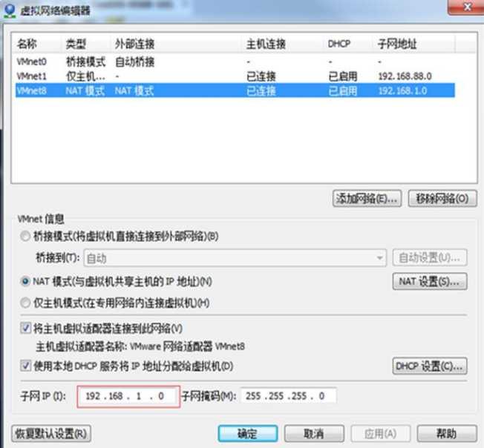Image resolution: width=484 pixels, height=448 pixels.
Task: Click the 应用(A) button
Action: [380, 433]
